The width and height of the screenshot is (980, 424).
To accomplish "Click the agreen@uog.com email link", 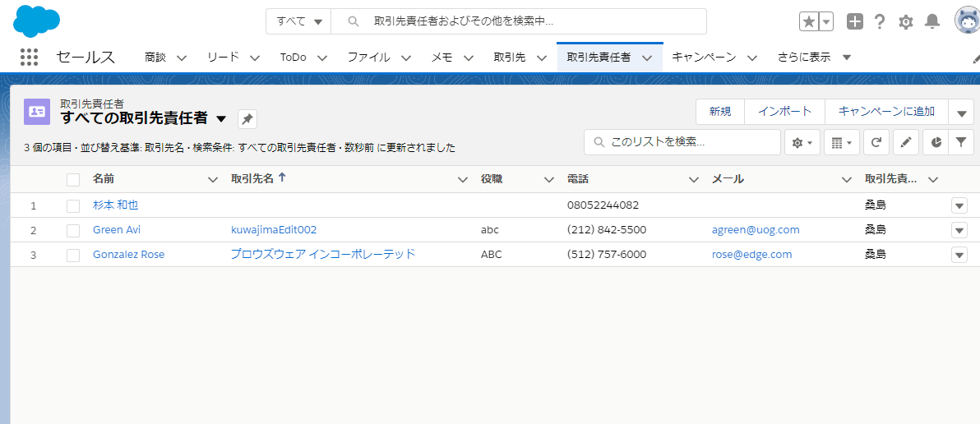I will pos(756,230).
